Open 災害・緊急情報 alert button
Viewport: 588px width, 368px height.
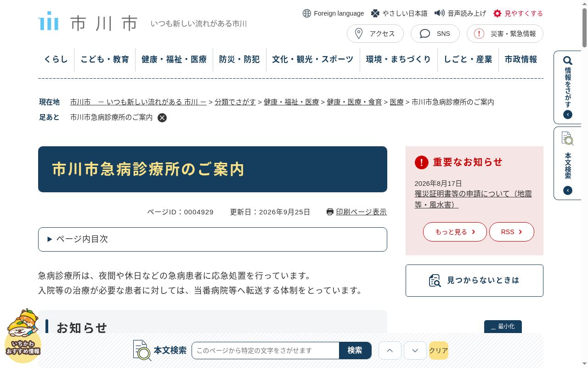505,34
